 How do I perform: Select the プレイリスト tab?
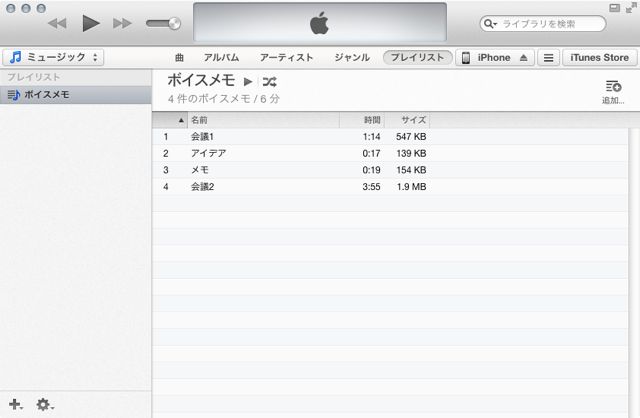click(x=417, y=58)
